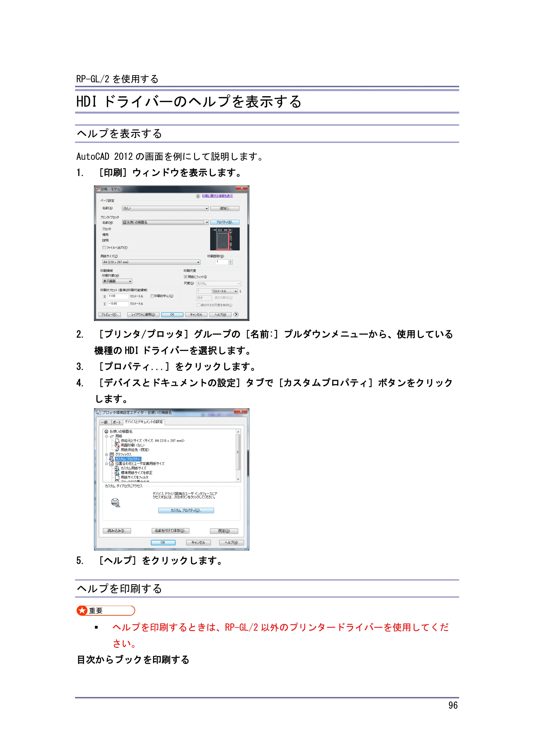The width and height of the screenshot is (534, 756).
Task: Uncheck the 用紙にフィット checkbox
Action: (186, 277)
